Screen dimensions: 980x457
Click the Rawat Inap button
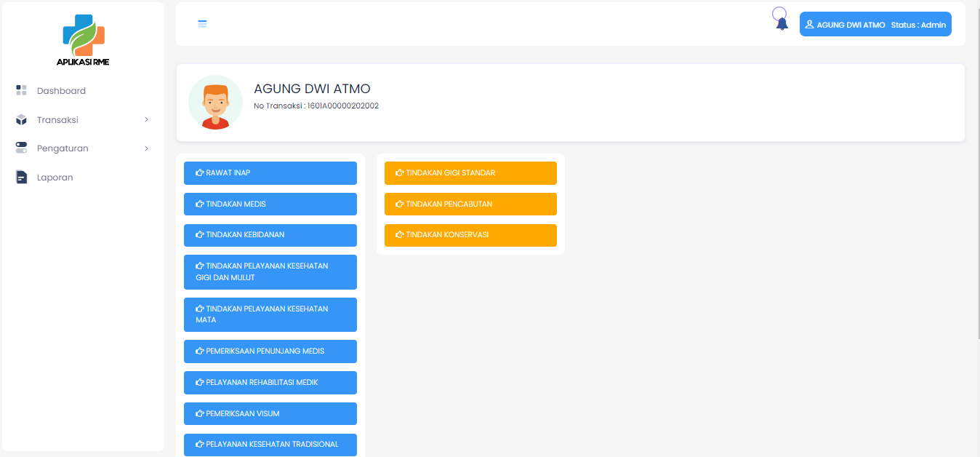(x=270, y=173)
